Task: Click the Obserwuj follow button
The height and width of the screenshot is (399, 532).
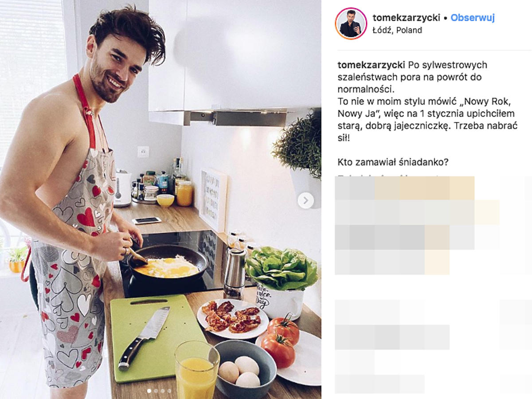Action: [473, 18]
